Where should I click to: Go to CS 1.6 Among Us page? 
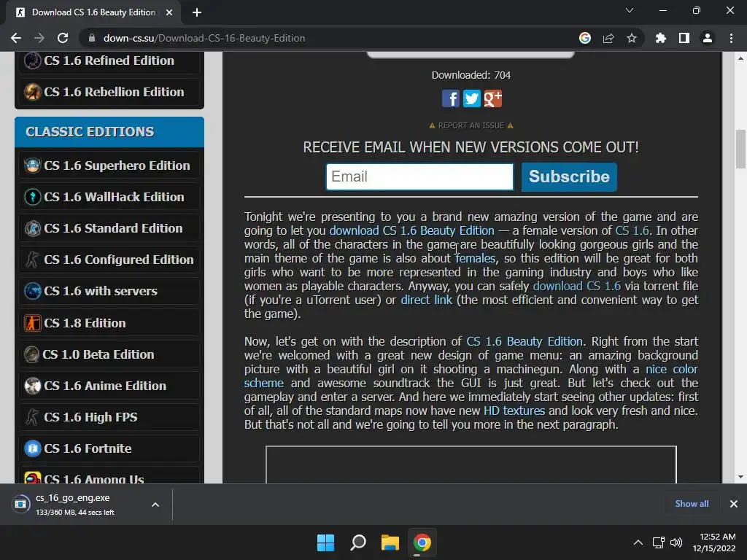point(109,476)
